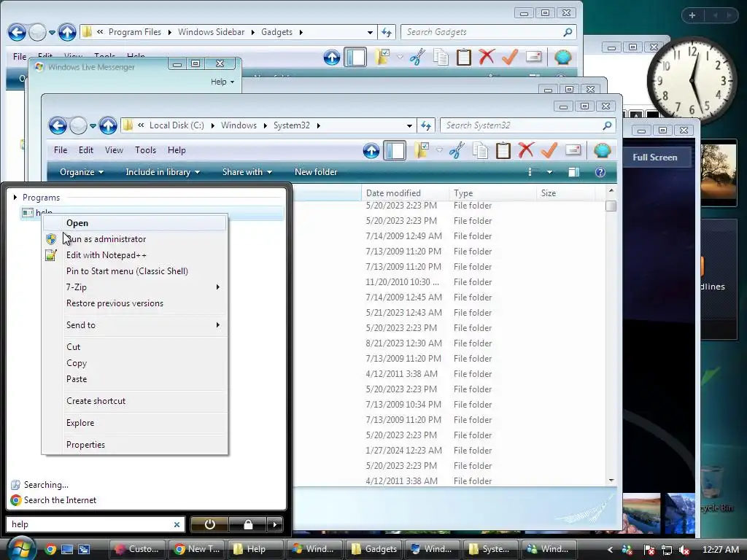Click the Up one level icon in System32 toolbar
The image size is (747, 560).
click(x=371, y=150)
